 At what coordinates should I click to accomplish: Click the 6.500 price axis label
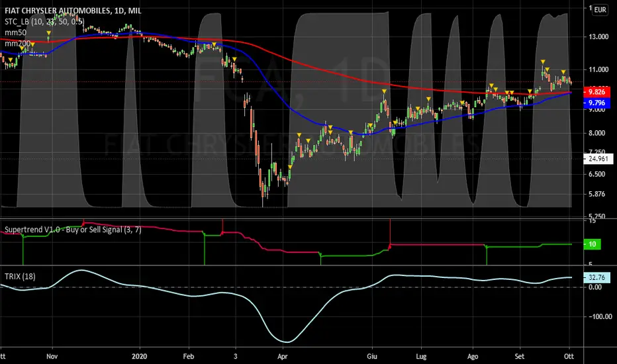click(x=597, y=174)
